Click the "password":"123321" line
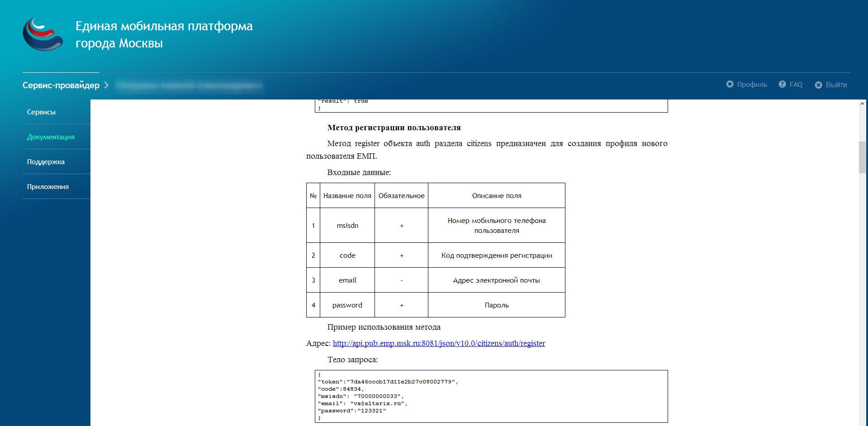This screenshot has width=868, height=426. [x=352, y=411]
